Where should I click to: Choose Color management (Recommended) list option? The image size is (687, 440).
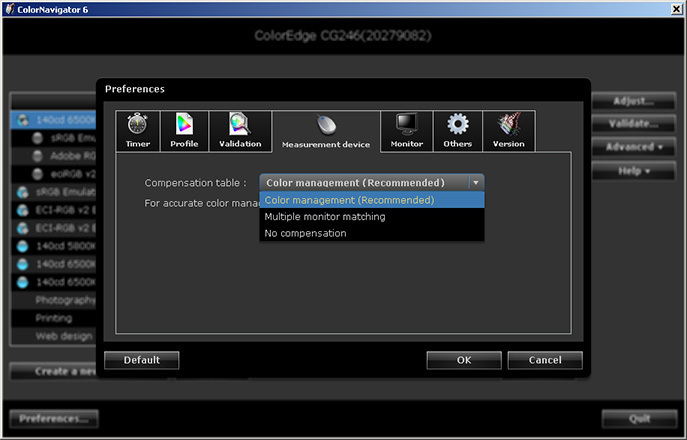coord(372,200)
